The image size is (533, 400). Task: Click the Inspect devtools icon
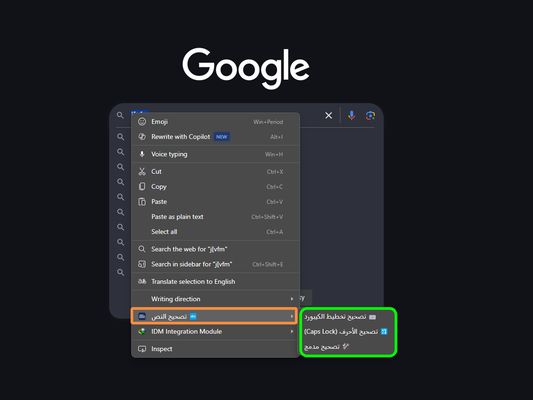tap(142, 349)
